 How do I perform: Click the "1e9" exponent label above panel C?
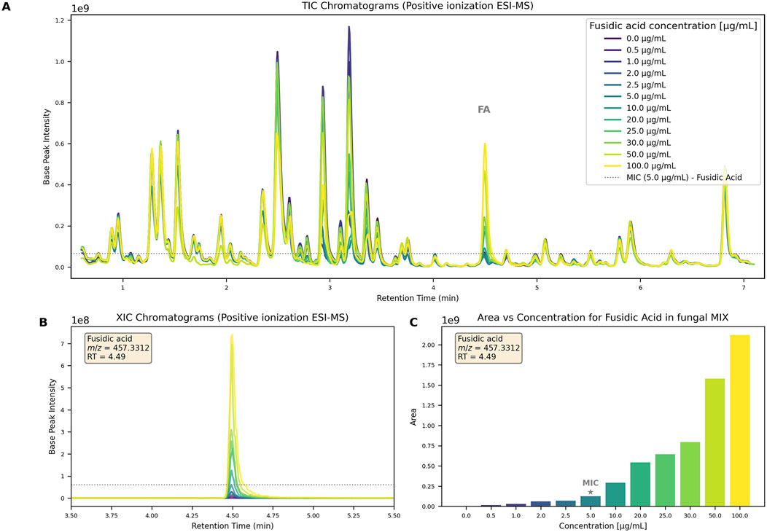click(451, 321)
